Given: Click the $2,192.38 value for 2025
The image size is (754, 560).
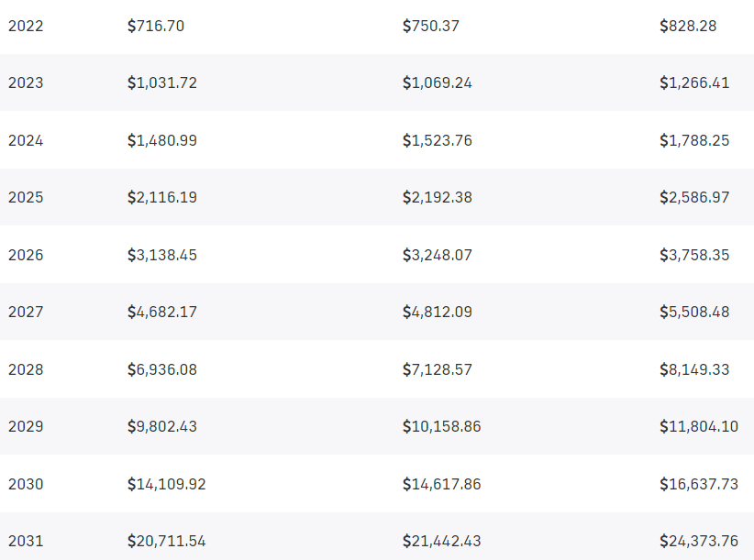Looking at the screenshot, I should point(438,197).
